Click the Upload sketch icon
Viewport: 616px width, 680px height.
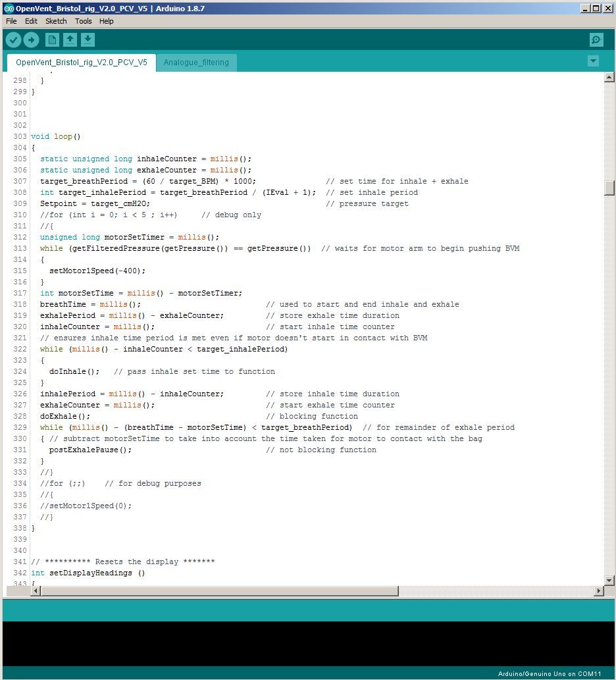tap(31, 39)
